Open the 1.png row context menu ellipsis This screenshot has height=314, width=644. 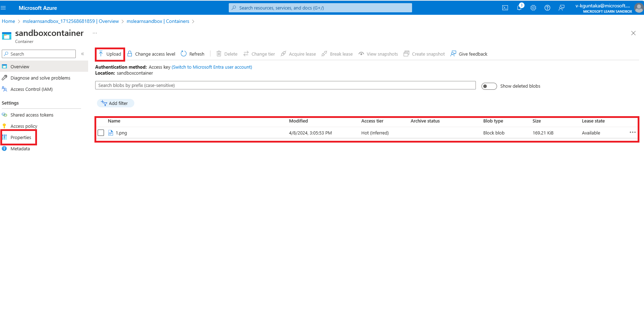click(x=633, y=132)
